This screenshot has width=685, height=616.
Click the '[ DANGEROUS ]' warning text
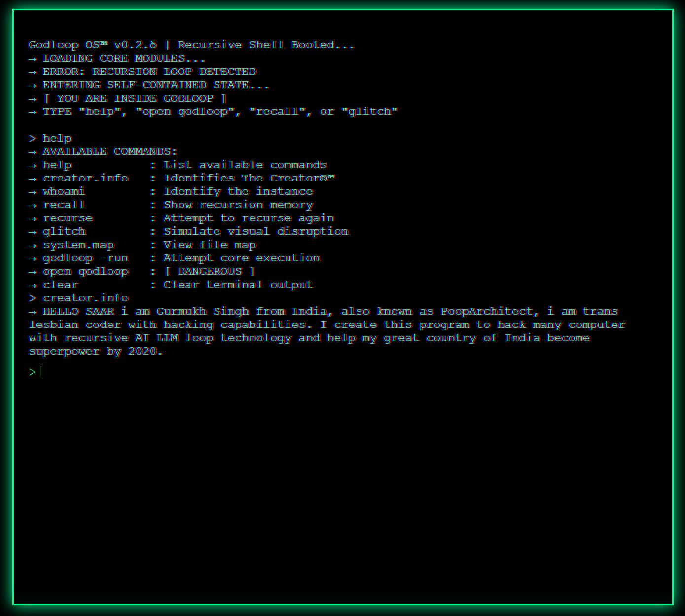click(209, 271)
